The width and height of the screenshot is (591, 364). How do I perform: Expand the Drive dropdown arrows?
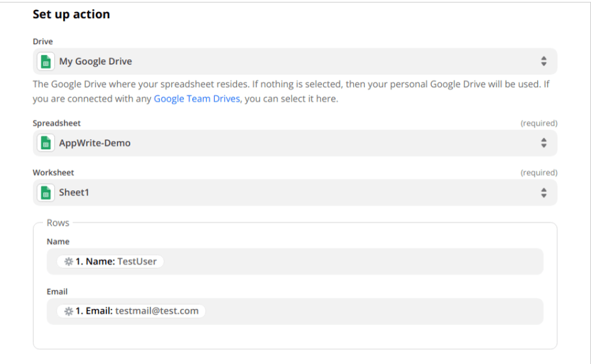(543, 61)
